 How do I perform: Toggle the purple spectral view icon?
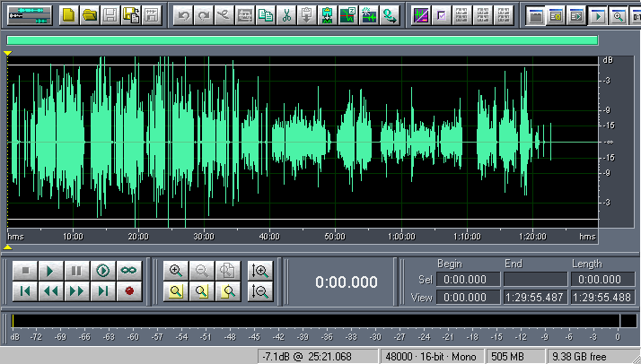421,15
